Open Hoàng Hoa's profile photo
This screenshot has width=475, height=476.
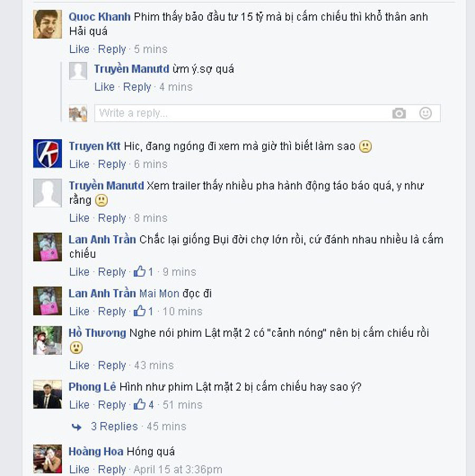coord(47,459)
